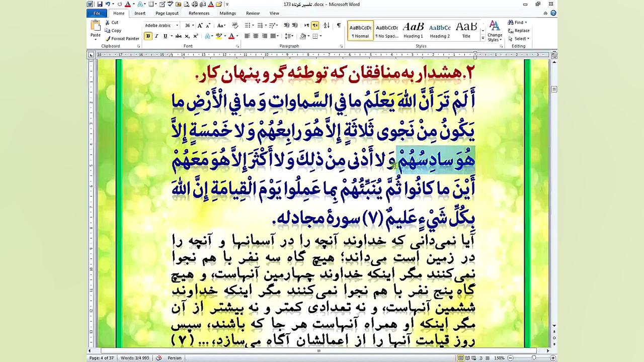Click the Strikethrough icon

(178, 36)
